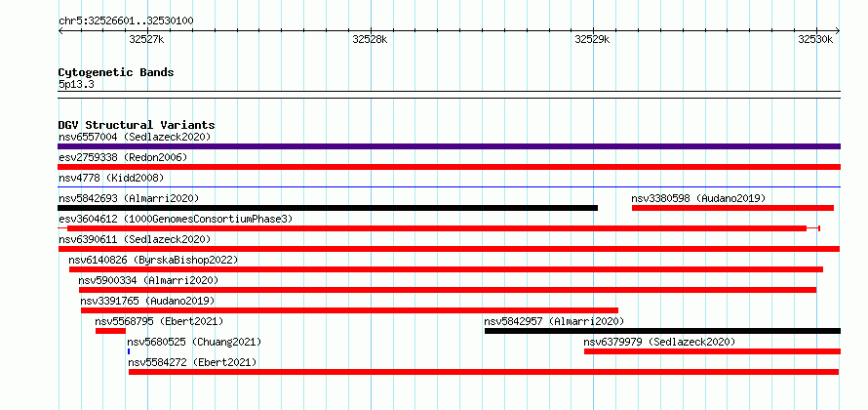868x410 pixels.
Task: Click the 32529k ruler position
Action: 592,39
